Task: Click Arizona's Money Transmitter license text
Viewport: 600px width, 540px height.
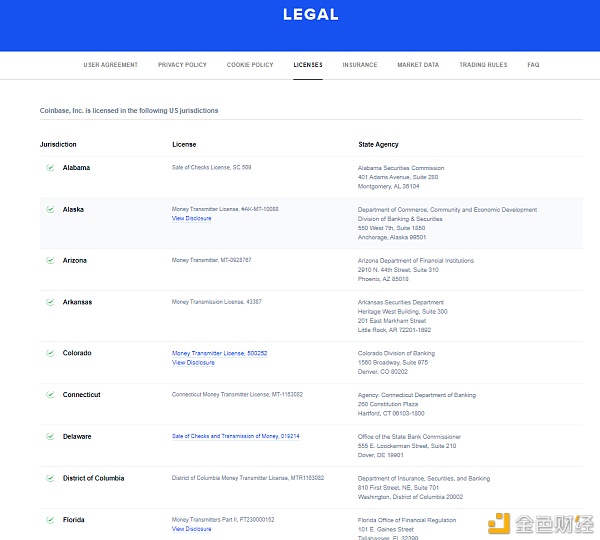Action: pyautogui.click(x=211, y=260)
